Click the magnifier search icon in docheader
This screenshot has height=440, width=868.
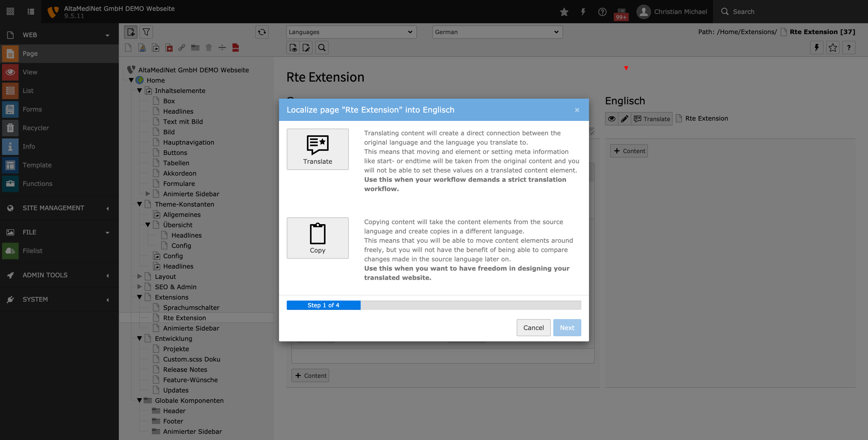pos(322,47)
